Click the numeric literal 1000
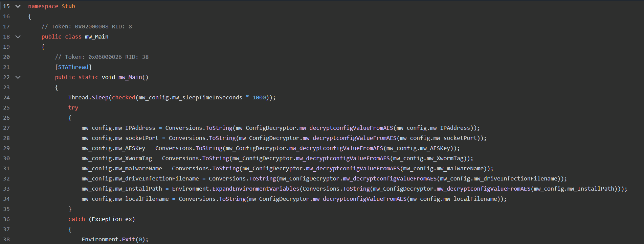 259,98
